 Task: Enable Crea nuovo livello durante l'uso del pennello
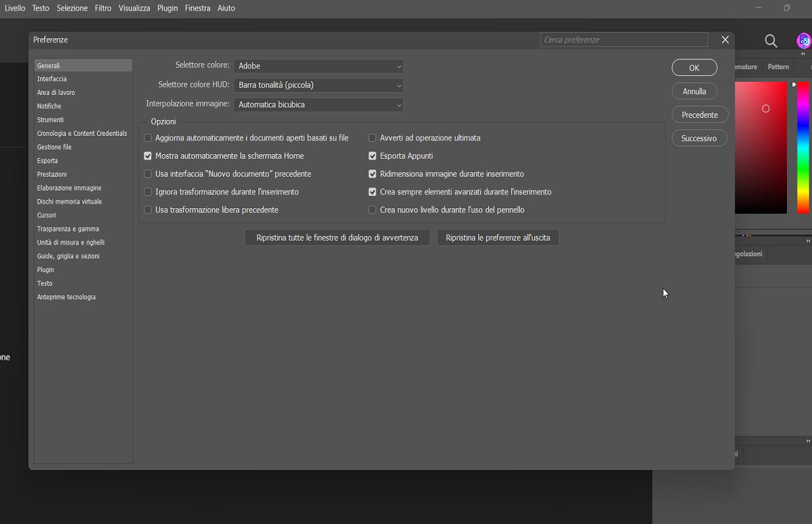tap(373, 210)
